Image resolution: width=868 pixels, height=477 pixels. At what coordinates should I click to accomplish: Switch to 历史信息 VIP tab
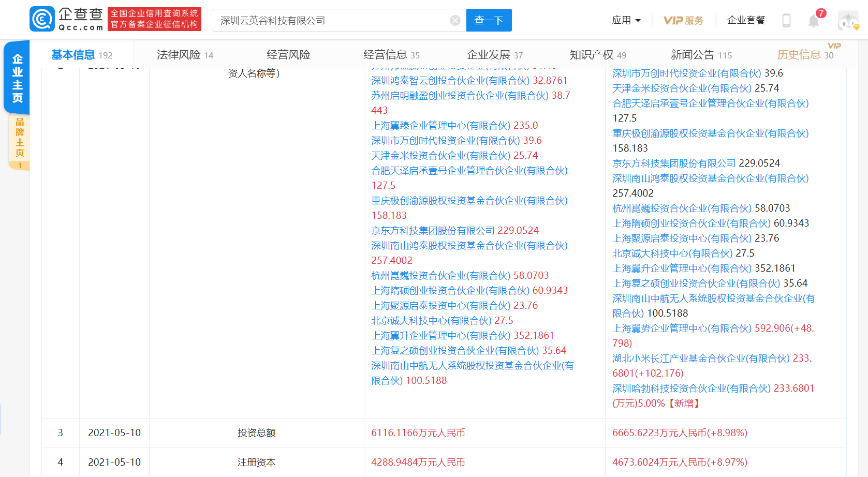click(x=805, y=54)
